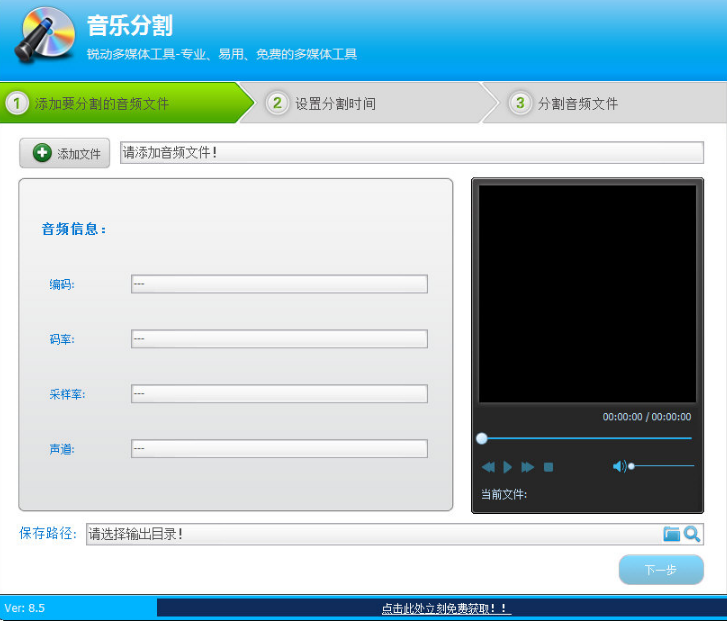Click the audio file path field

(411, 153)
